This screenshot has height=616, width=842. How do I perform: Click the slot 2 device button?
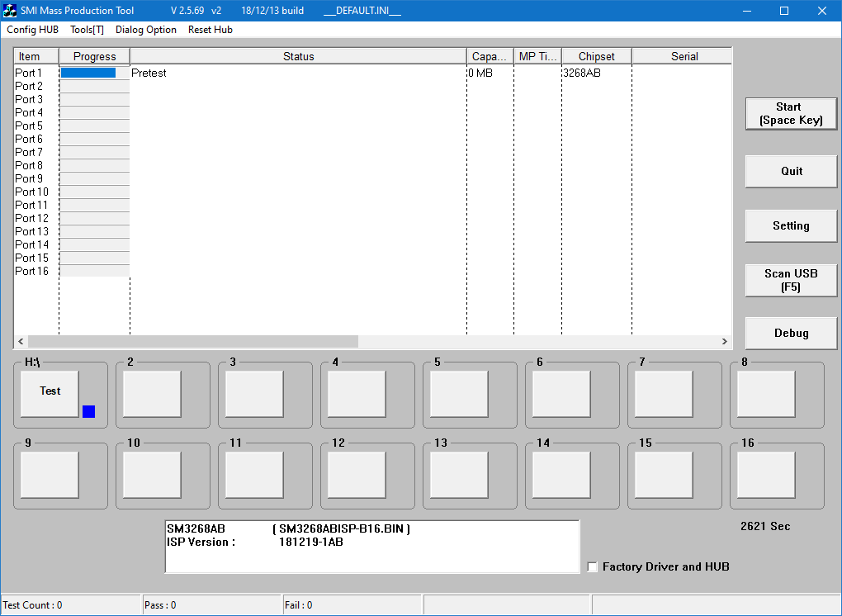click(152, 394)
